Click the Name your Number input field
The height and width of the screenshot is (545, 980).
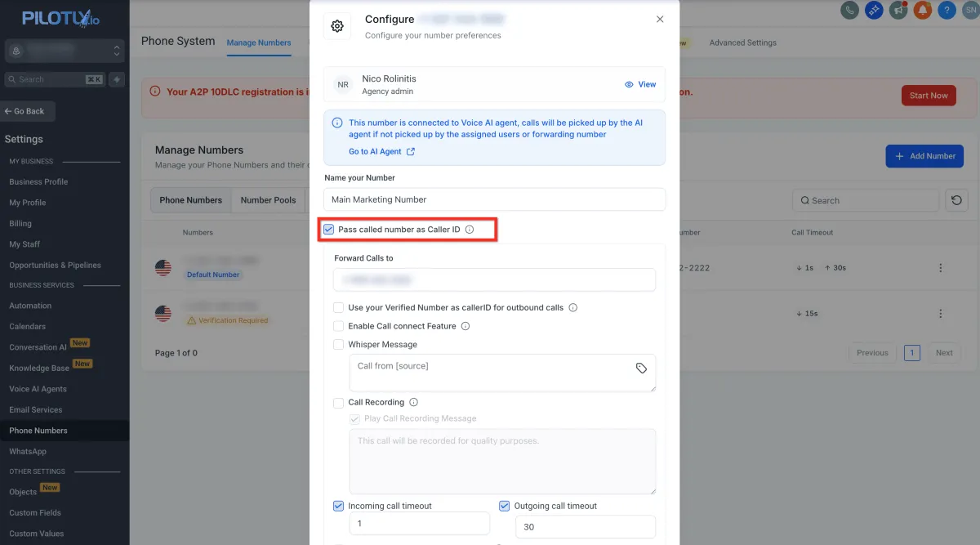coord(494,199)
